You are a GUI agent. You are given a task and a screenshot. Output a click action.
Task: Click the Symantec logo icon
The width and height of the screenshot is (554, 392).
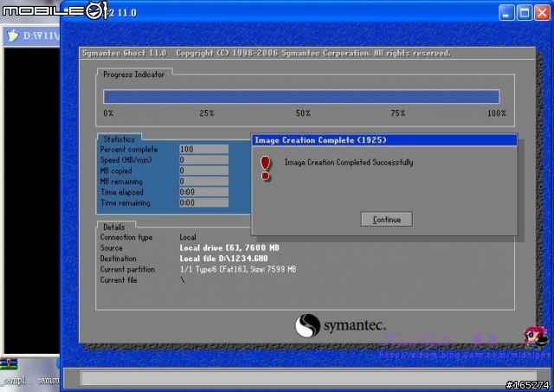pyautogui.click(x=307, y=325)
